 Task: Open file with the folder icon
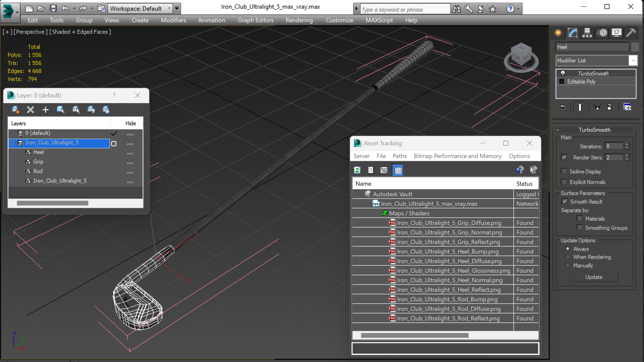tap(41, 9)
